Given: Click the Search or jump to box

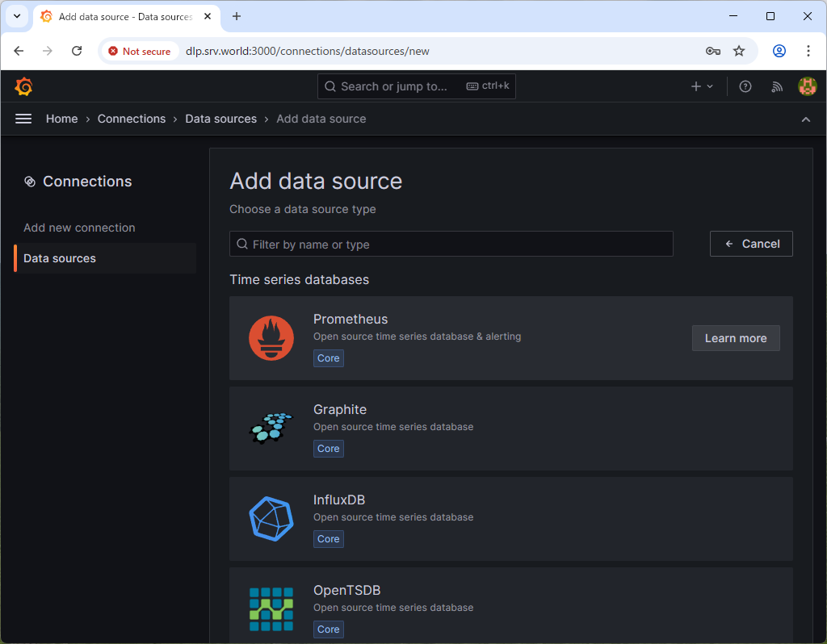Looking at the screenshot, I should coord(417,86).
